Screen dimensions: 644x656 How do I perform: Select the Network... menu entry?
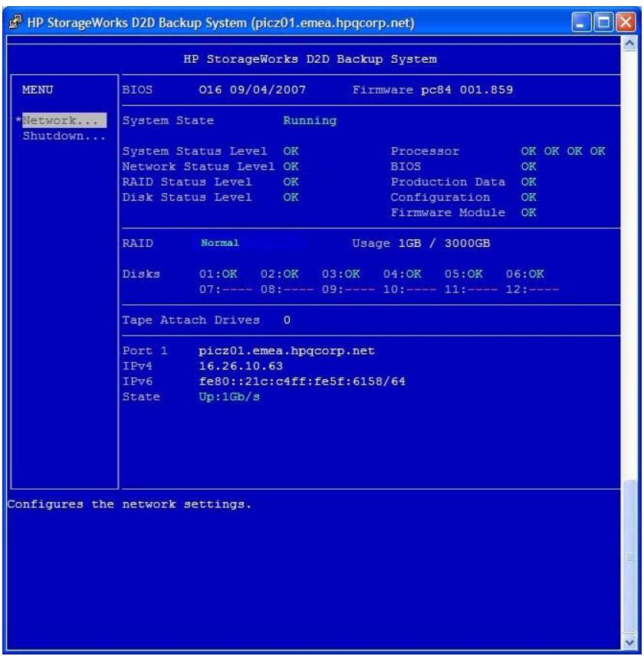64,120
